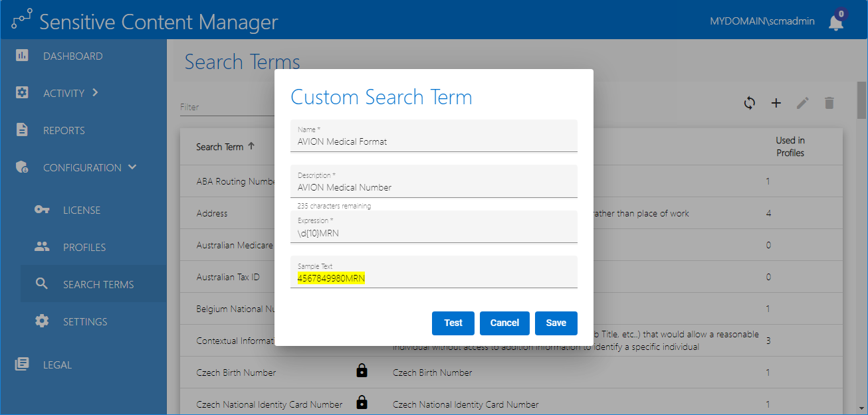Click the add search term plus icon
The height and width of the screenshot is (415, 868).
(776, 103)
